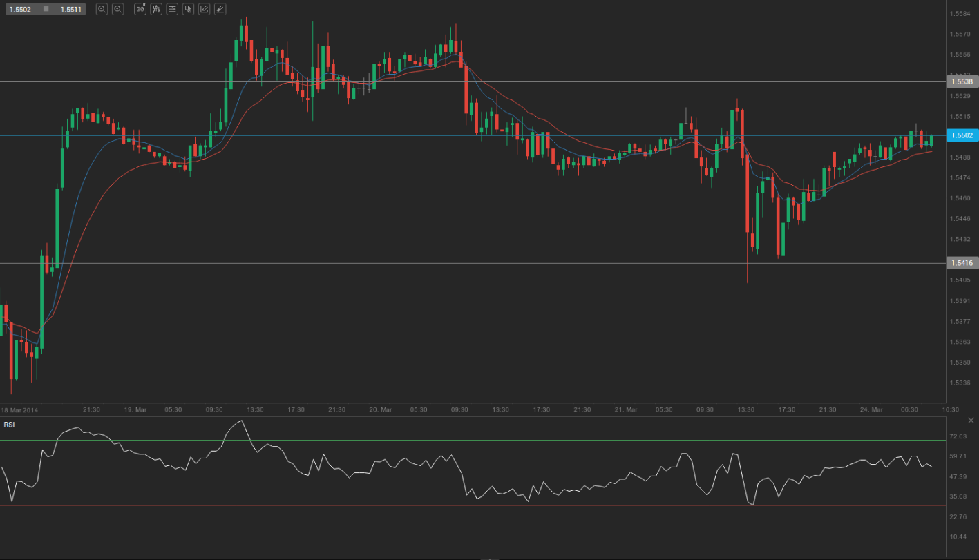This screenshot has width=979, height=560.
Task: Select the eraser tool to clear drawings
Action: coord(220,9)
